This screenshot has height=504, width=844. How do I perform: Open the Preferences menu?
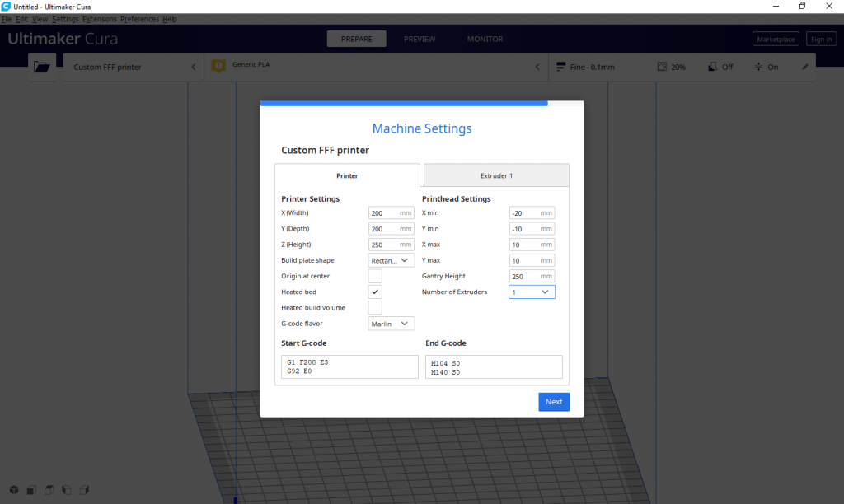click(139, 19)
